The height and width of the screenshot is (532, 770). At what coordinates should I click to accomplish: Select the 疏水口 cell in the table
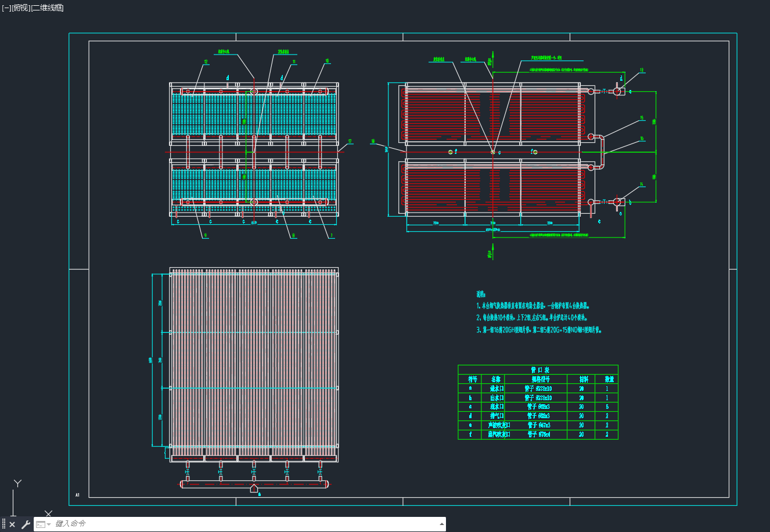point(496,407)
